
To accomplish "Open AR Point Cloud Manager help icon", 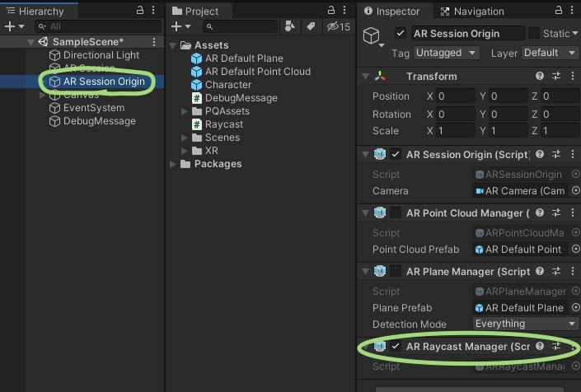I will click(x=540, y=212).
